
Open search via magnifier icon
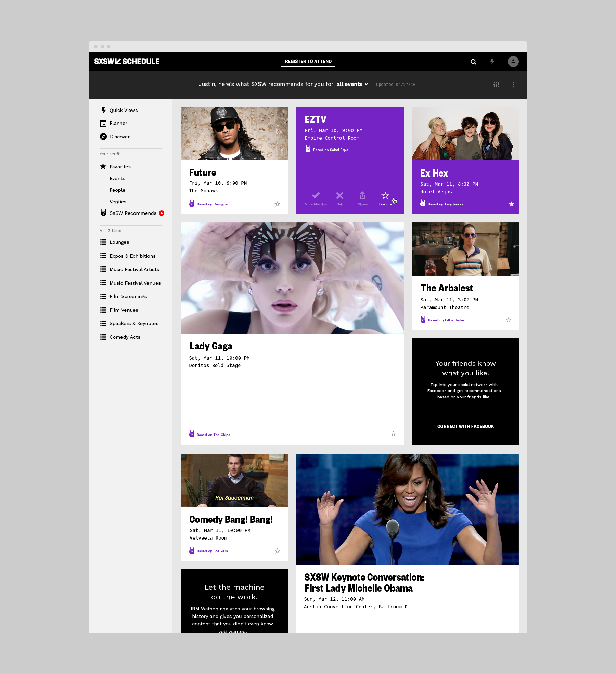pyautogui.click(x=473, y=62)
